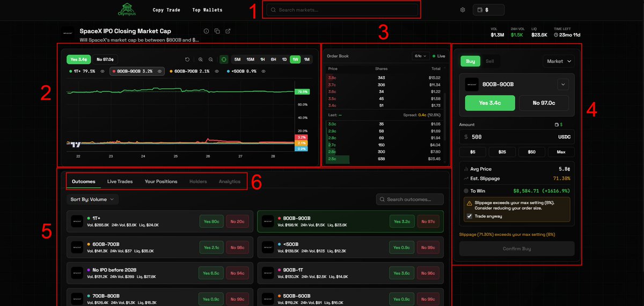Open the Outcomes tab
Viewport: 644px width, 306px height.
[83, 182]
